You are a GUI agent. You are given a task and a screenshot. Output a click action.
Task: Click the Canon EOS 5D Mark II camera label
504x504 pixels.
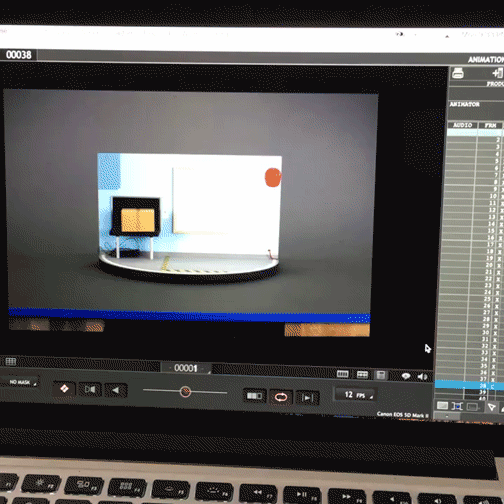pyautogui.click(x=402, y=415)
